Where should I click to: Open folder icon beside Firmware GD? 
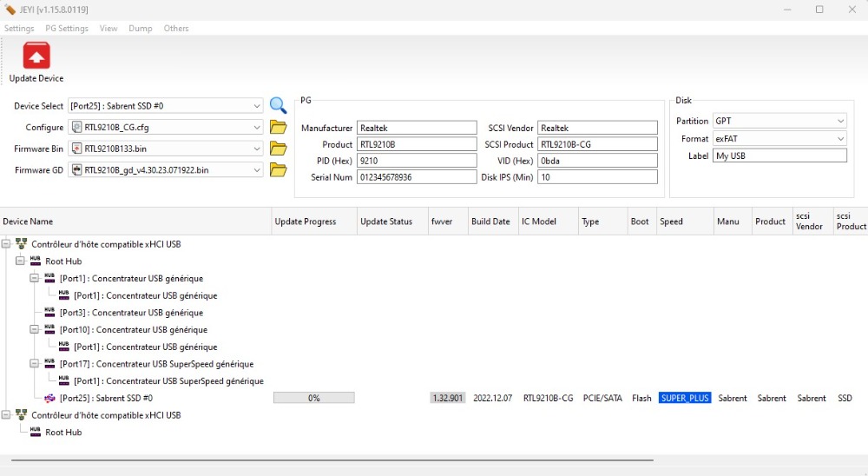point(278,170)
